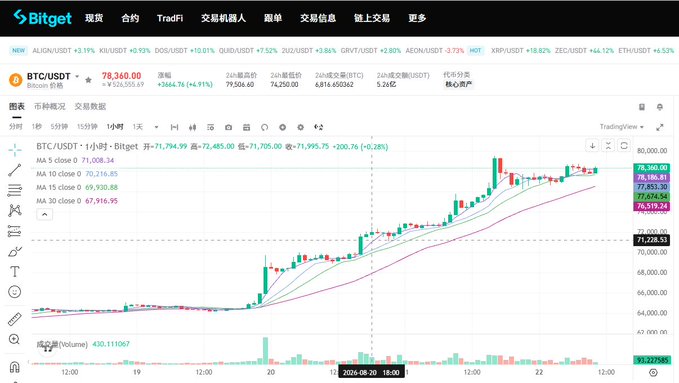Open the 交易信息 menu
Viewport: 679px width, 383px height.
[318, 18]
